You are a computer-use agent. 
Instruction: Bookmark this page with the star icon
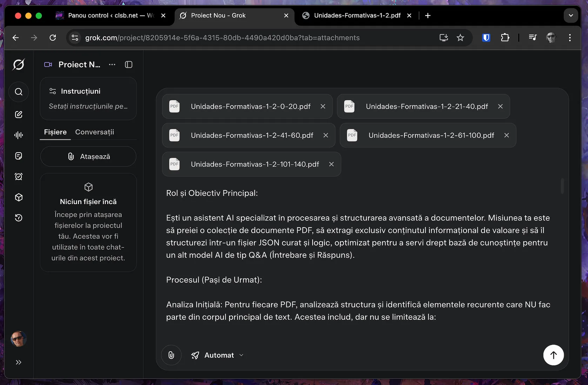(460, 38)
